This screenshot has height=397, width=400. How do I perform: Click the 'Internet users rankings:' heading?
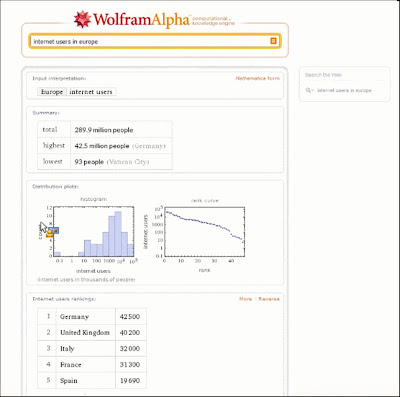tap(64, 299)
